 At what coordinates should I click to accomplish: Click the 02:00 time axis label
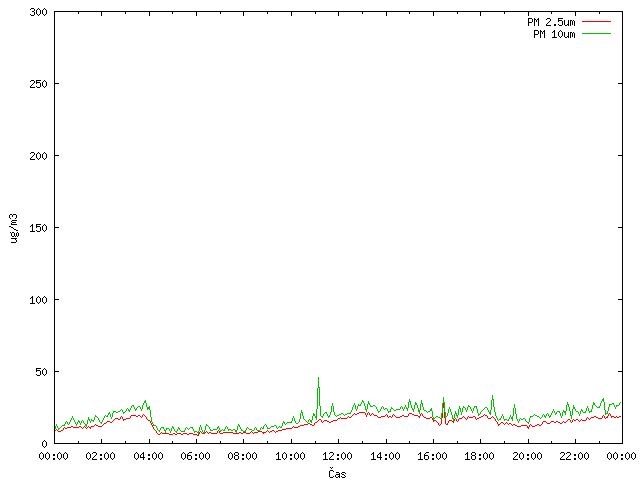click(101, 456)
